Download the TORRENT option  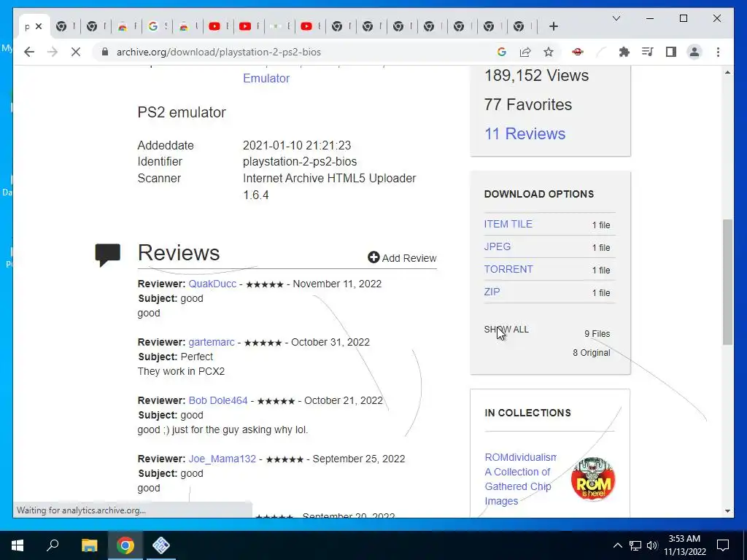point(508,269)
